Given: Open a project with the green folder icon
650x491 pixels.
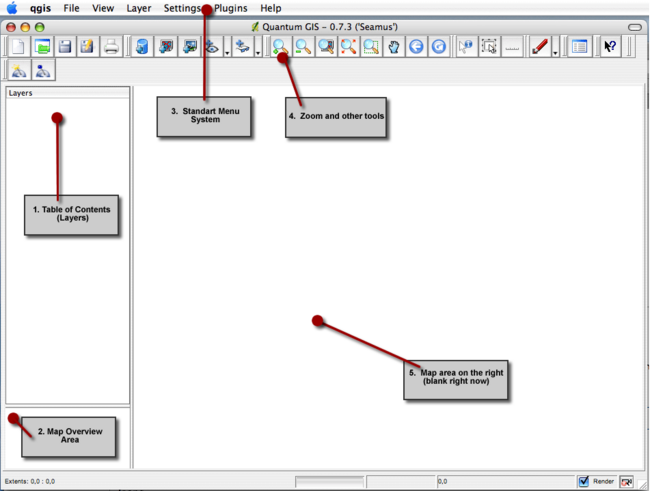Looking at the screenshot, I should (x=42, y=46).
